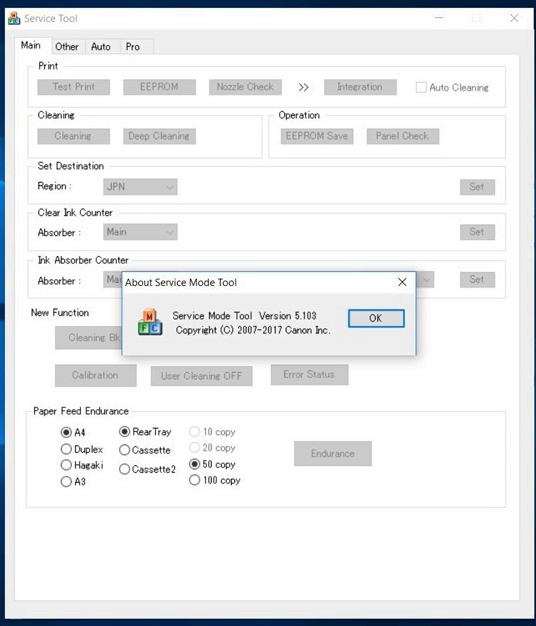Open the Auto tab
This screenshot has width=536, height=626.
101,47
